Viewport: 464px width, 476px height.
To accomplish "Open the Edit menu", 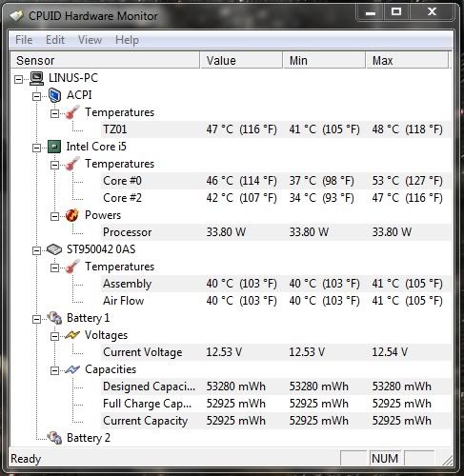I will pyautogui.click(x=55, y=40).
